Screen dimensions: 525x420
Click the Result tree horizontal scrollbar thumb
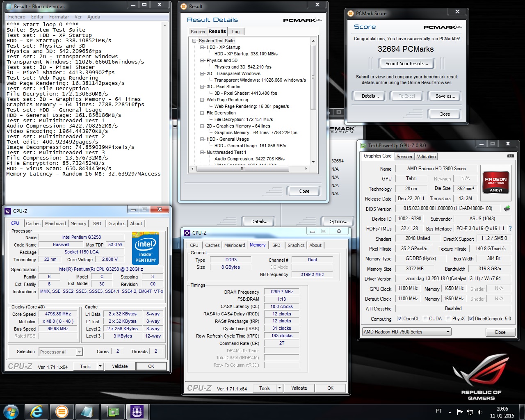(243, 169)
